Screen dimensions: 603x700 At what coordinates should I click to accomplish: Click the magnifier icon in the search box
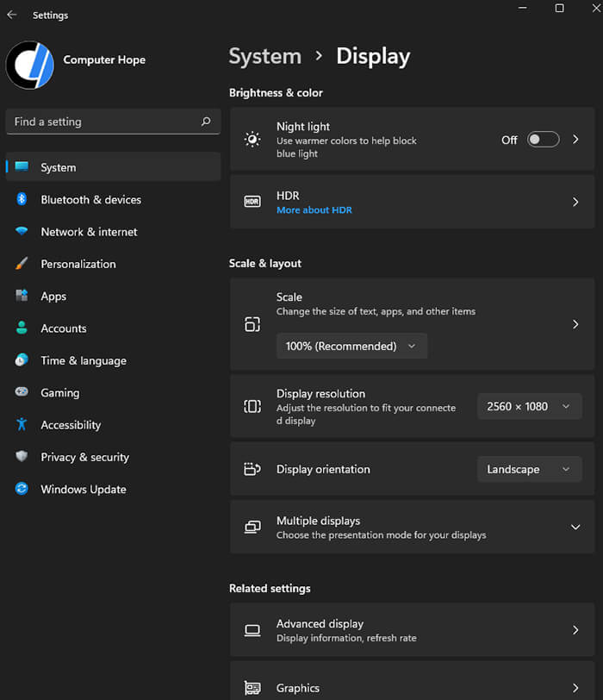point(206,122)
